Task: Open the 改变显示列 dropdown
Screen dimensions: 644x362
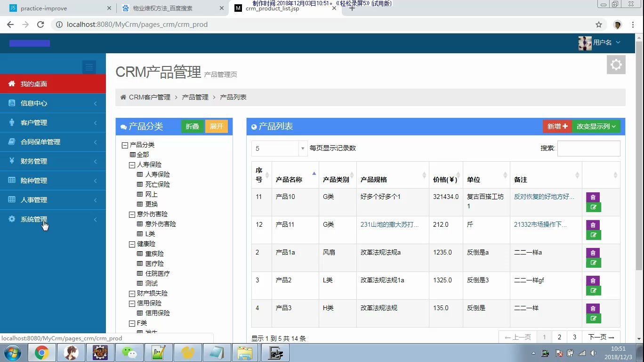Action: coord(596,126)
